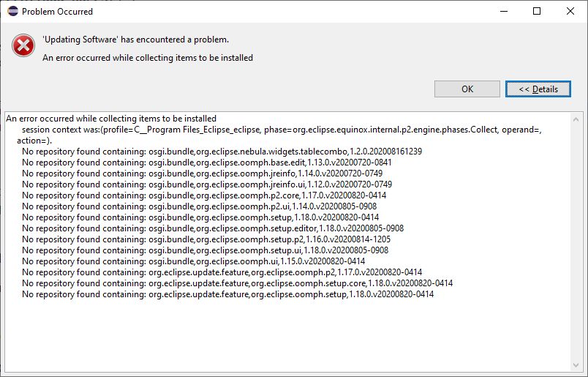This screenshot has height=377, width=588.
Task: Click the Problem Occurred title bar text
Action: pos(57,12)
